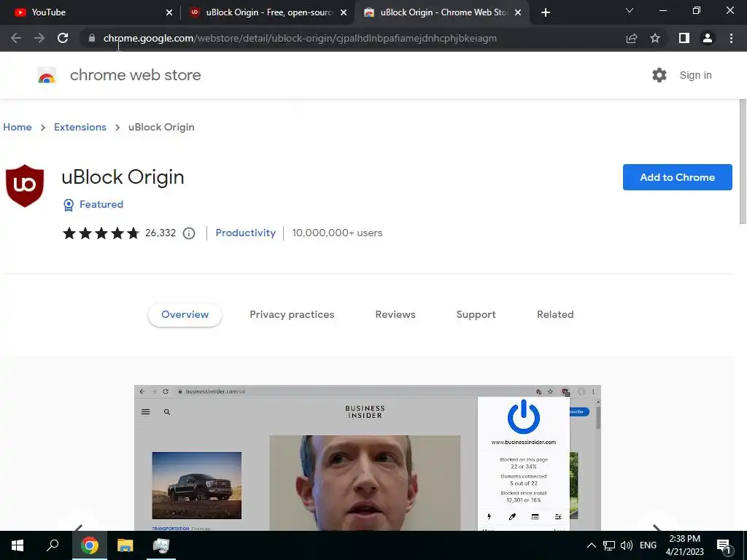Show previous screenshot arrow
Viewport: 747px width, 560px height.
[79, 526]
